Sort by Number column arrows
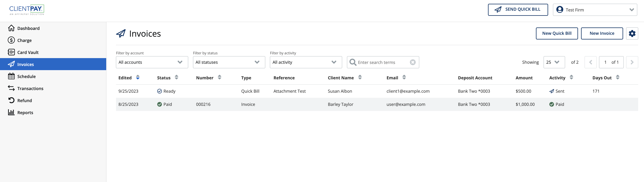 tap(220, 77)
